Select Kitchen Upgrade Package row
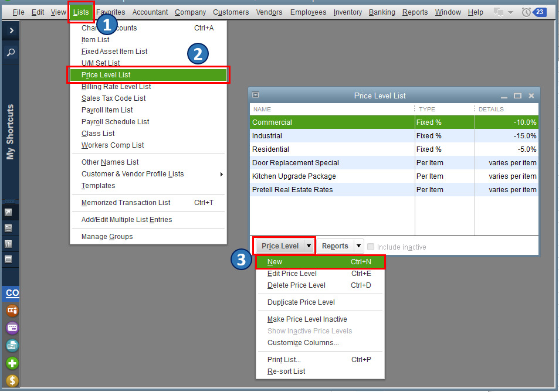This screenshot has width=559, height=392. (394, 176)
